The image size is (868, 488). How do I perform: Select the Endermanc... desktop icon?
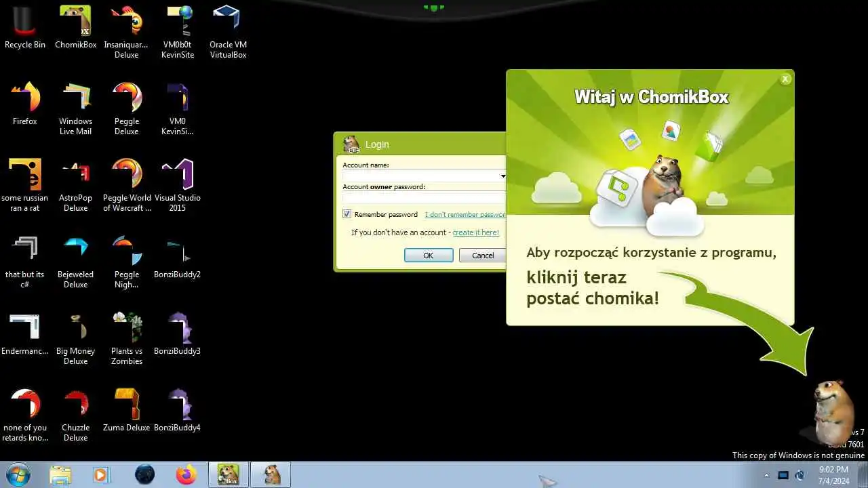tap(25, 334)
